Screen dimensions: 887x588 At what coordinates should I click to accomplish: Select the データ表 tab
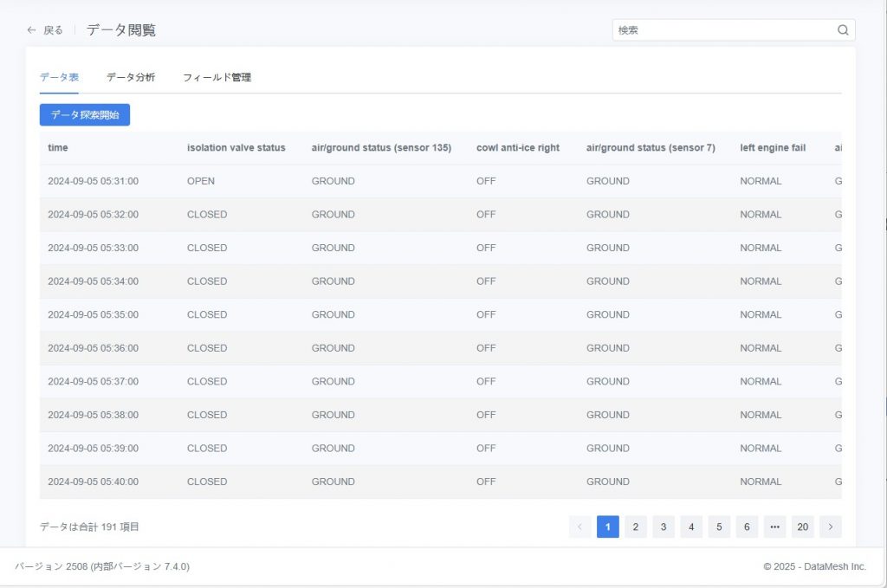(x=59, y=77)
